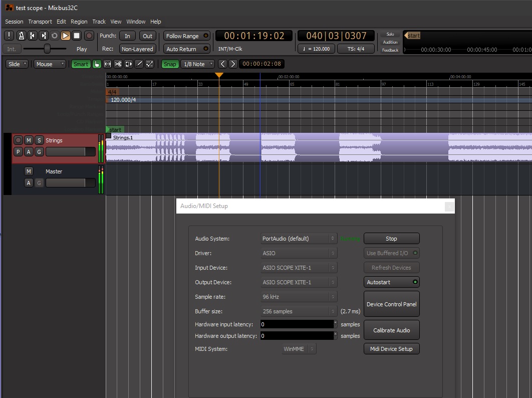This screenshot has height=398, width=532.
Task: Activate the Draw tool in the toolbar
Action: click(139, 64)
